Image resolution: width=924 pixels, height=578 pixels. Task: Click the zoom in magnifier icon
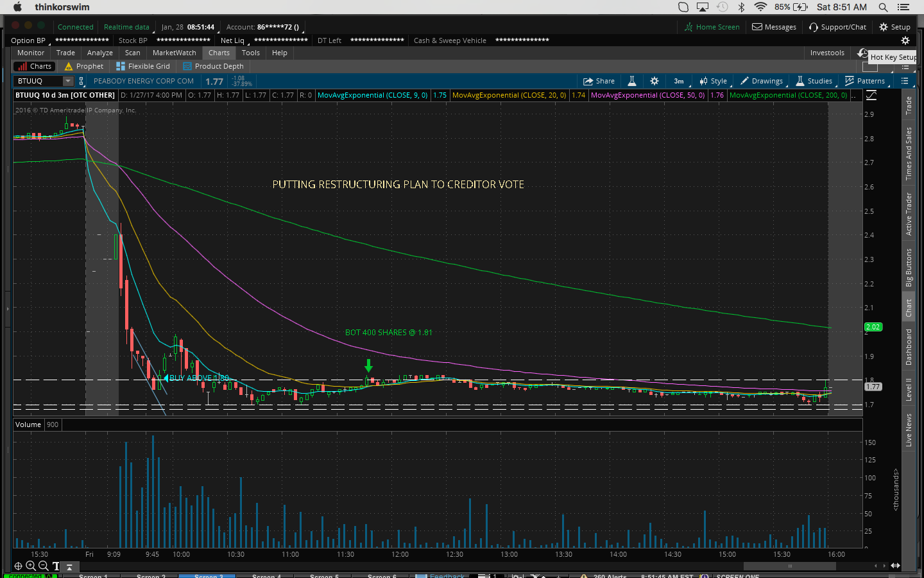pos(31,566)
